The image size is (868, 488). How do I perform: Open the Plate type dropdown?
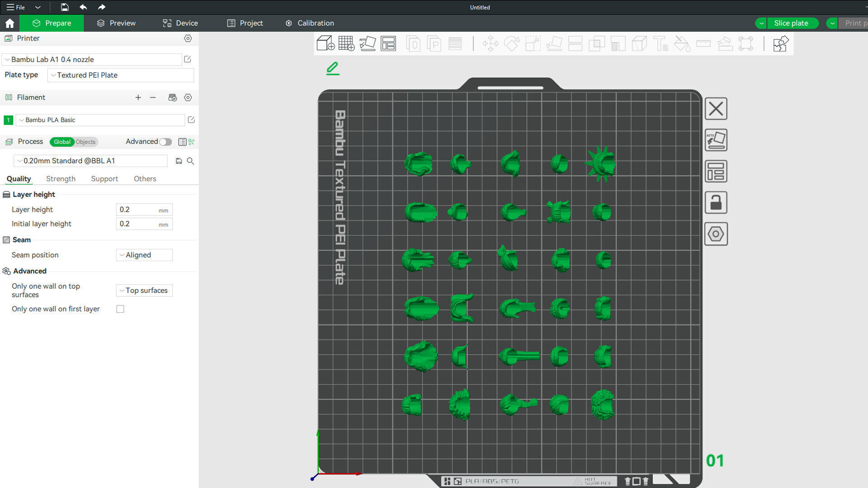click(120, 75)
